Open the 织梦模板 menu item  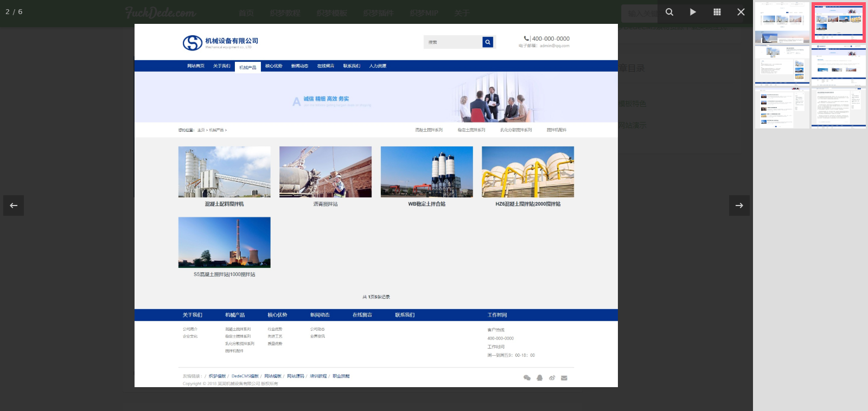point(331,13)
